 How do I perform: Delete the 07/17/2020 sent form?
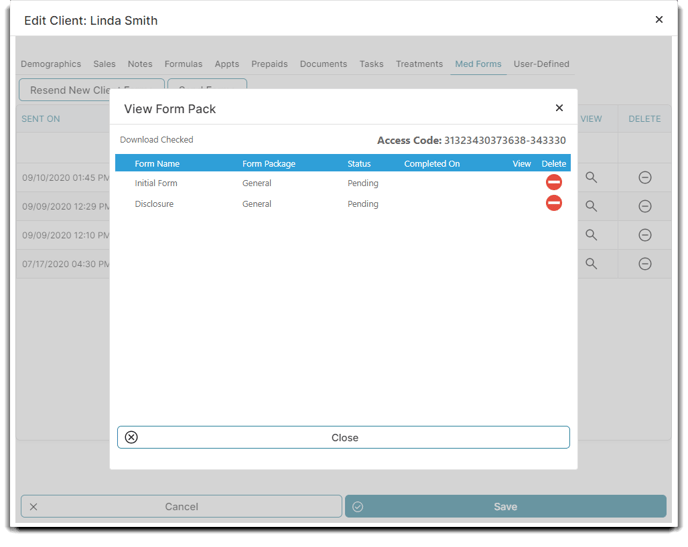coord(645,264)
